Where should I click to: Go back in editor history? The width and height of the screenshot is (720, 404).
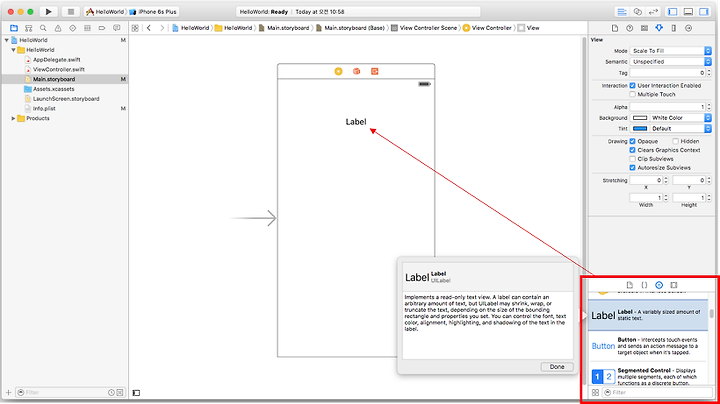(x=149, y=28)
